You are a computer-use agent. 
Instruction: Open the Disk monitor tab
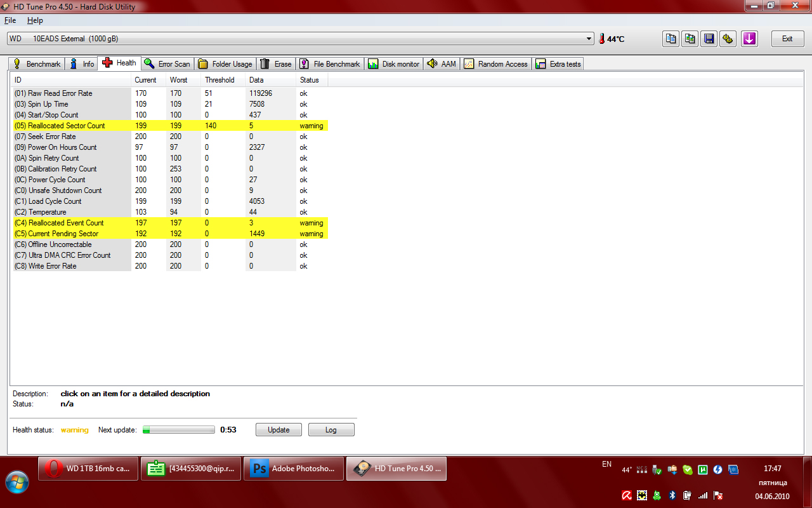tap(394, 63)
